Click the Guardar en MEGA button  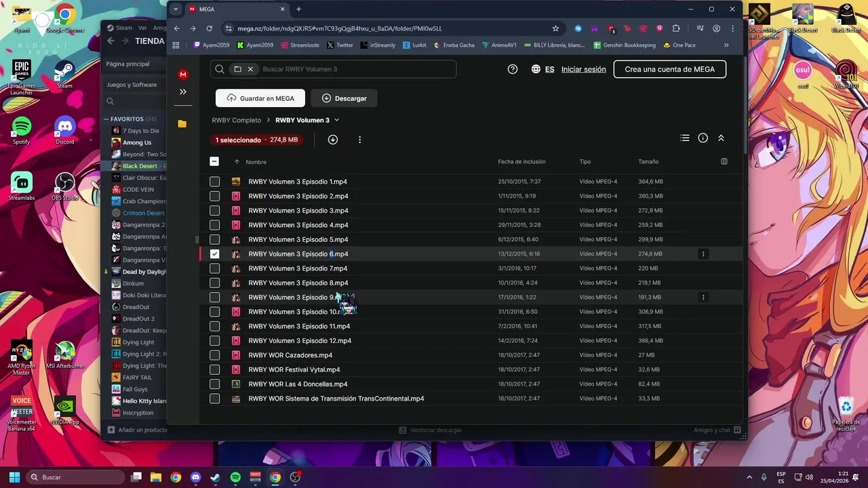coord(260,98)
